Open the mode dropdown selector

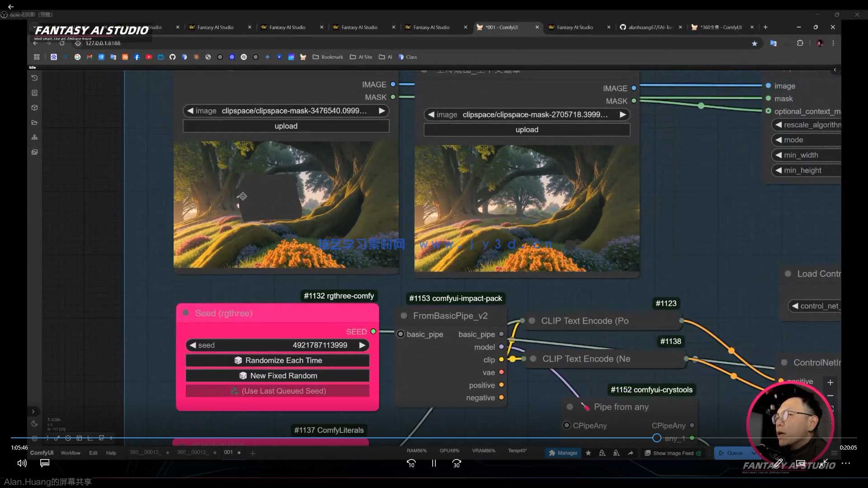click(x=807, y=140)
